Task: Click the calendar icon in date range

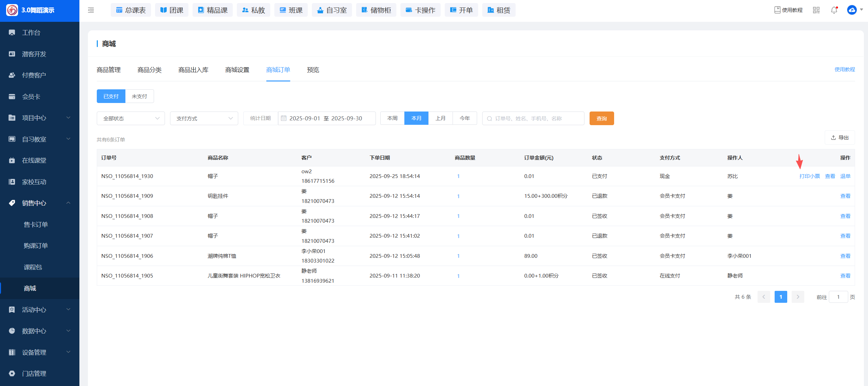Action: 284,118
